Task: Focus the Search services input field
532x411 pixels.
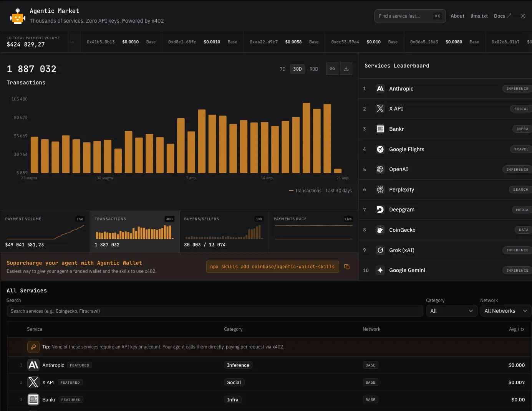Action: click(x=215, y=311)
